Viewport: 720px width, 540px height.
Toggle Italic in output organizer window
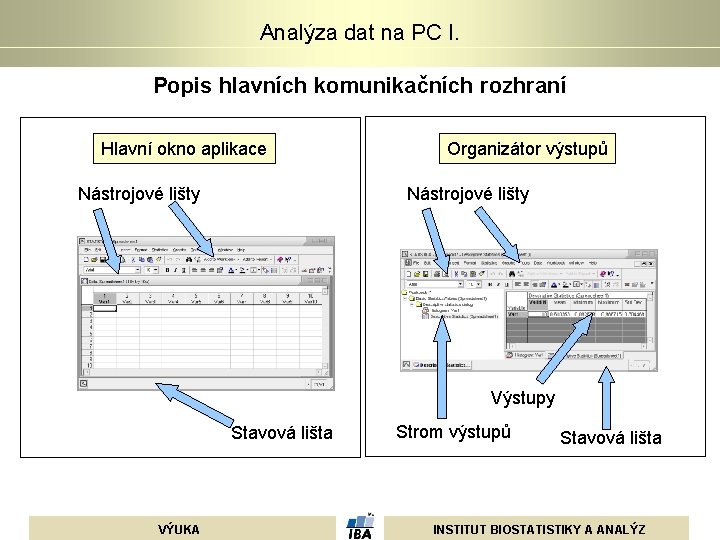pos(498,285)
